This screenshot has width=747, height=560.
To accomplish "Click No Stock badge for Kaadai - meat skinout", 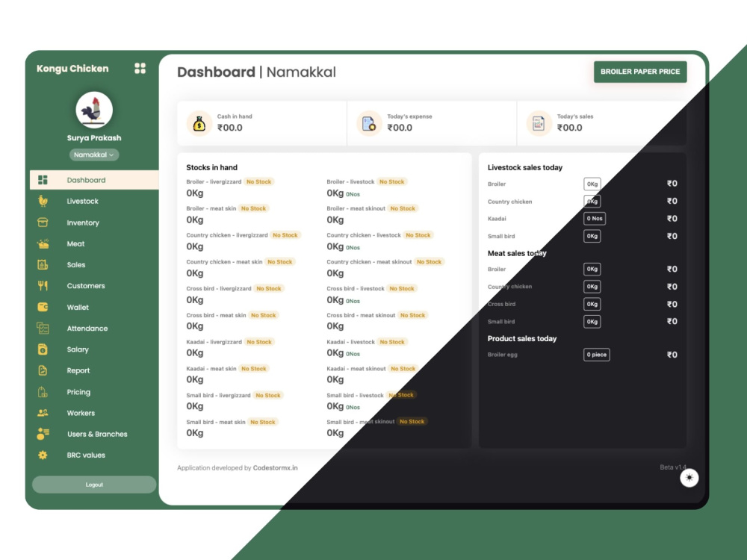I will 403,369.
